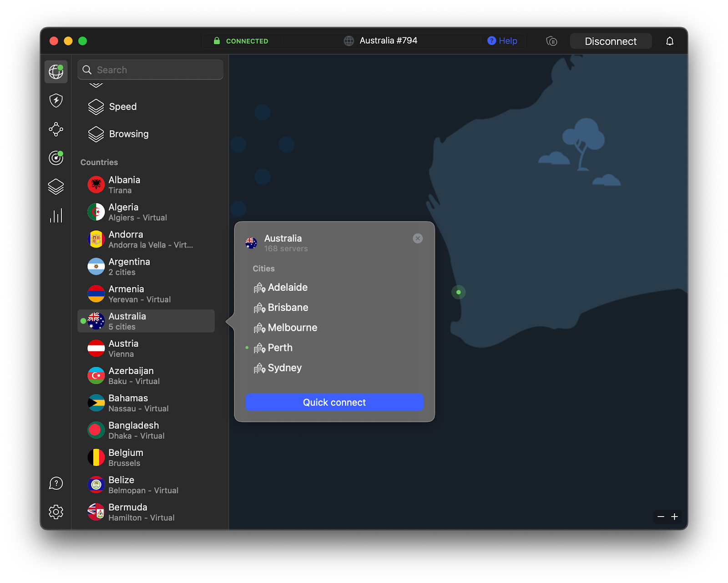Click the Bahamas flag icon
The width and height of the screenshot is (728, 583).
(96, 403)
